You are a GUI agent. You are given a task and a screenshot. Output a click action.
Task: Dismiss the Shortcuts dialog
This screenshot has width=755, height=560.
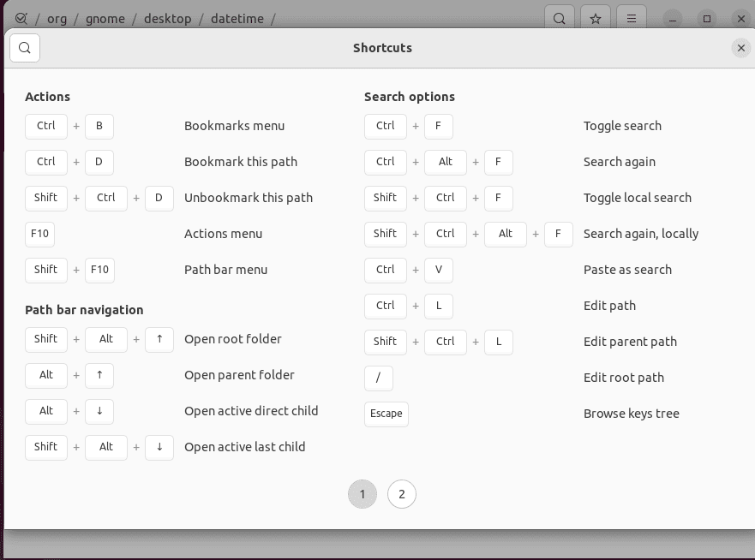(740, 48)
